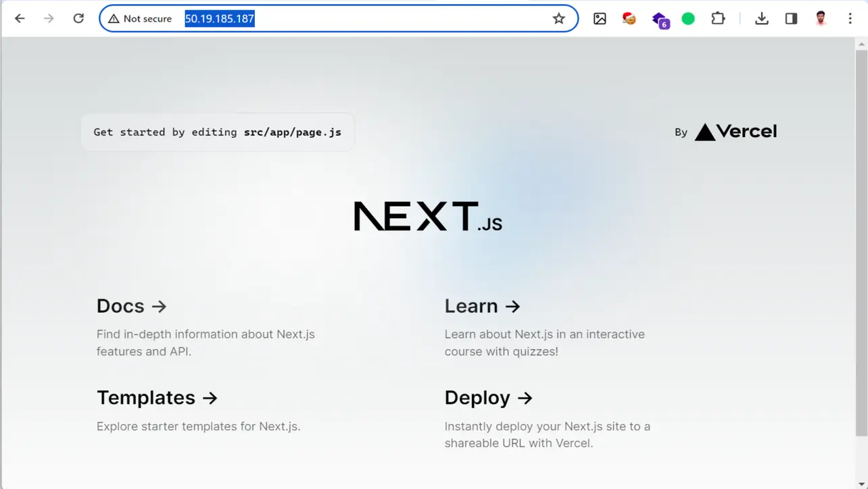Click the Santa hat cookie extension icon
Viewport: 868px width, 489px height.
tap(629, 19)
